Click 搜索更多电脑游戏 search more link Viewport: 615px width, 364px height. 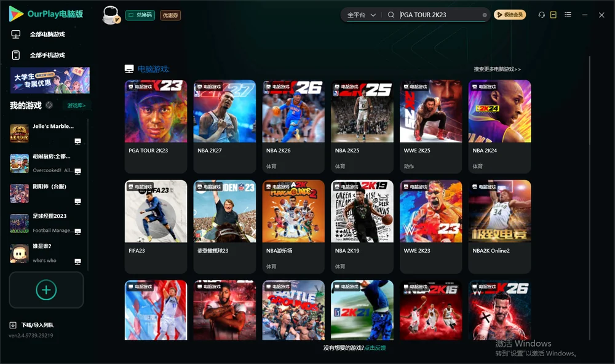[x=498, y=69]
